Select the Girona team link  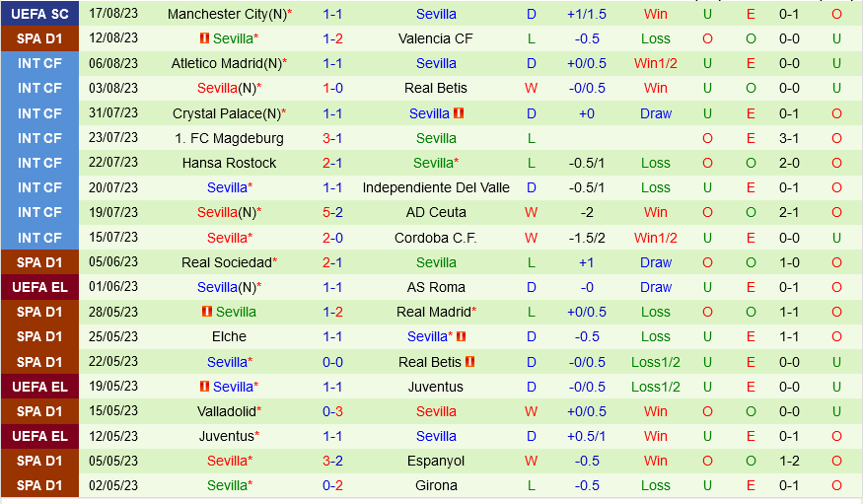click(x=435, y=485)
